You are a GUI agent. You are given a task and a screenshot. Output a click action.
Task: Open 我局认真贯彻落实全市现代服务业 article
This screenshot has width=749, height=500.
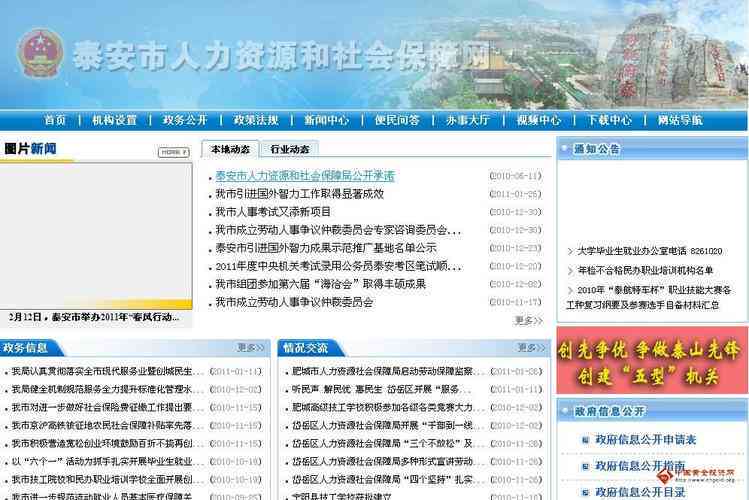[107, 372]
